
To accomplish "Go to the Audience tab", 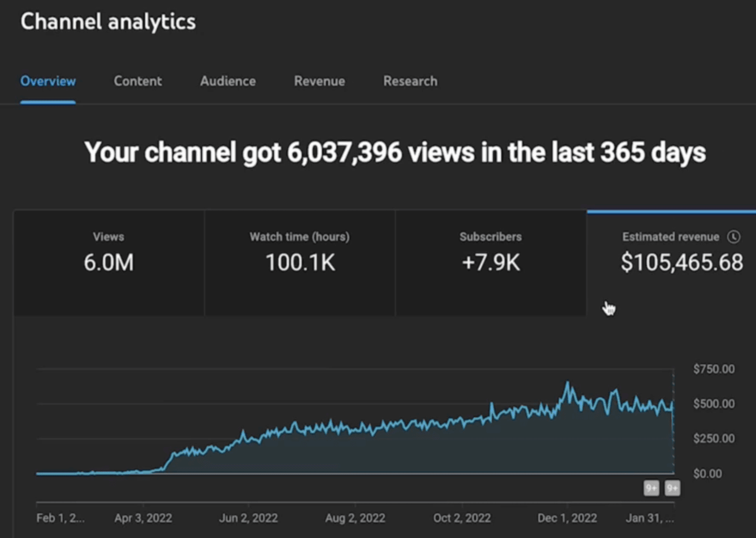I will point(228,81).
